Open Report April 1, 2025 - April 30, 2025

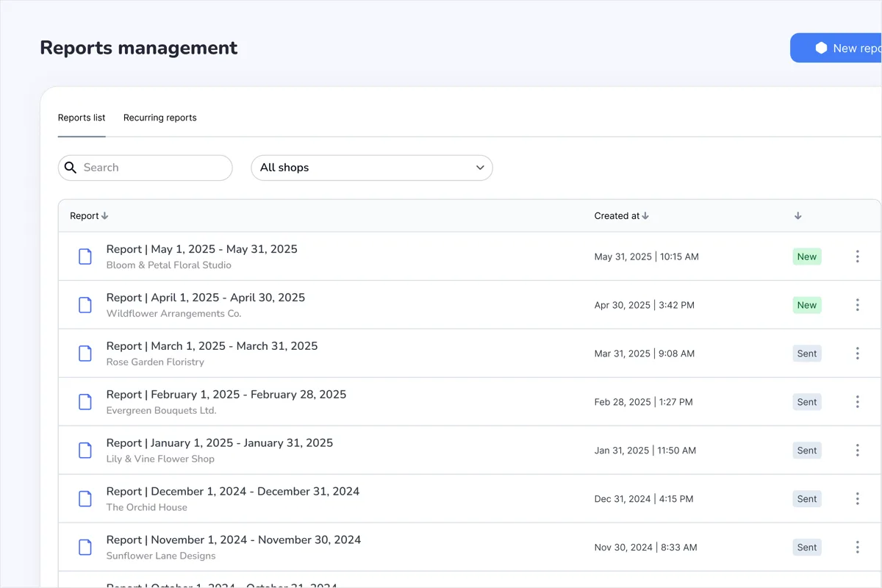[x=206, y=298]
